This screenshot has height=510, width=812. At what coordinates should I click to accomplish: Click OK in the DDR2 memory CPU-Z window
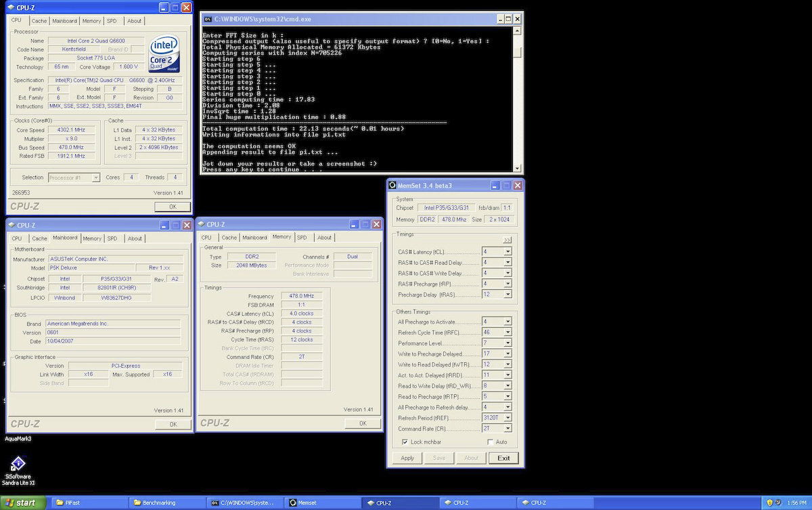[362, 423]
